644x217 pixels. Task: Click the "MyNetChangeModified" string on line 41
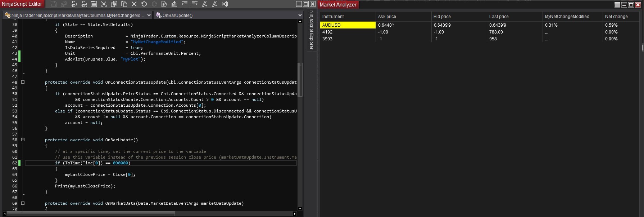157,42
